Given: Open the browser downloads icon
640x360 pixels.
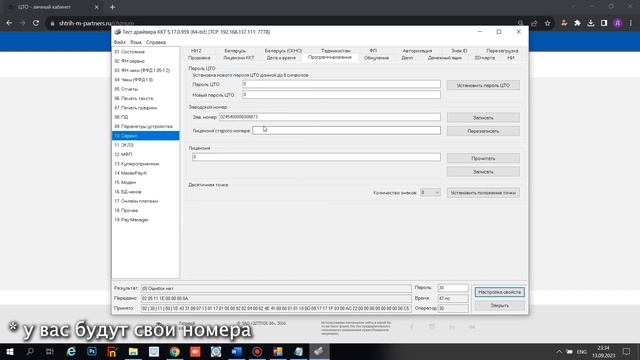Looking at the screenshot, I should coord(591,23).
